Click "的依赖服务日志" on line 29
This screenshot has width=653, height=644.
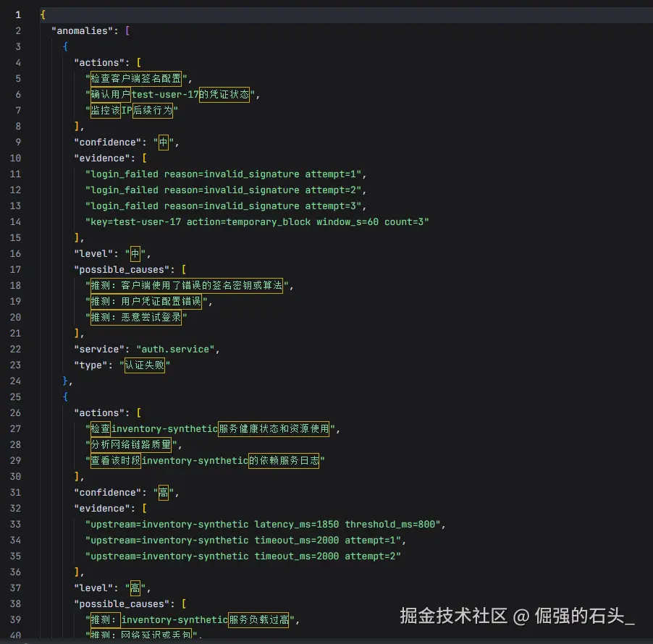284,461
